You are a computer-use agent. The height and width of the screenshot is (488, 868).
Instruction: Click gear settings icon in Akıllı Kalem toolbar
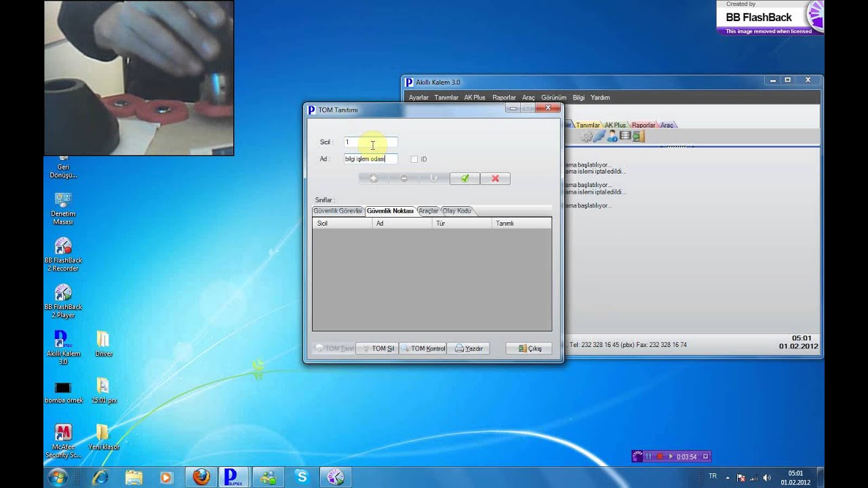(587, 136)
